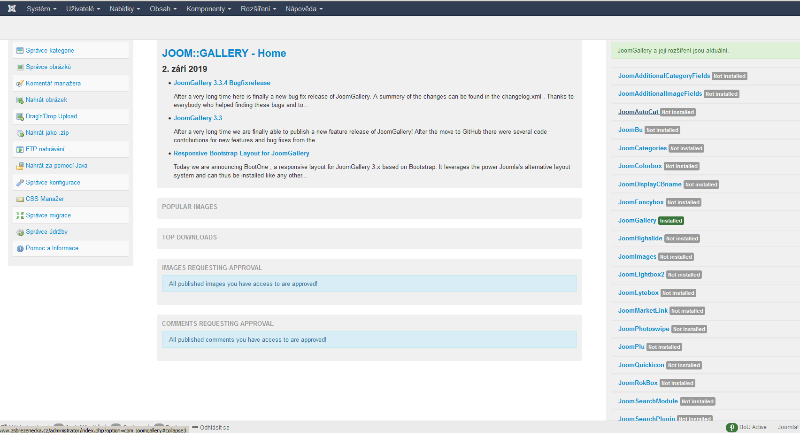Open the JoomLytebox extension link

638,293
